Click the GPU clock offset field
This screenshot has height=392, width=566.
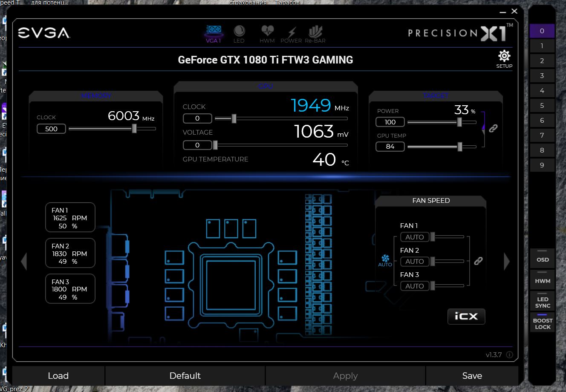point(197,118)
